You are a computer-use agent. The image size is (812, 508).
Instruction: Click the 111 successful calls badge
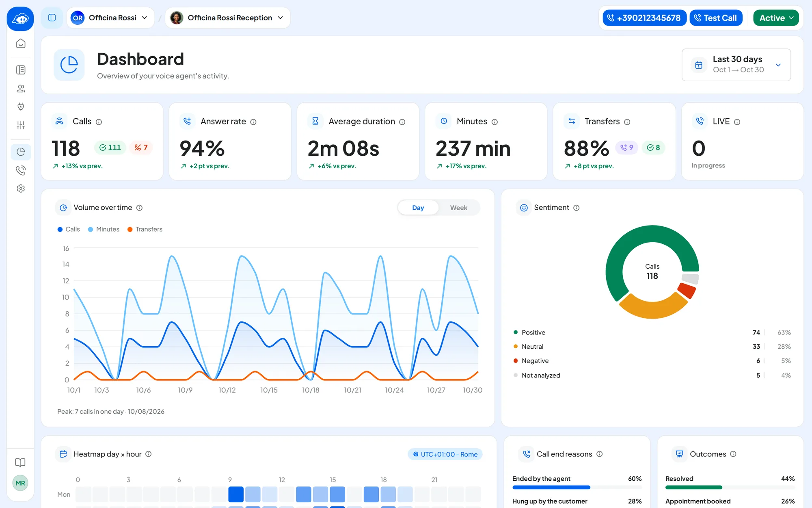(x=110, y=148)
